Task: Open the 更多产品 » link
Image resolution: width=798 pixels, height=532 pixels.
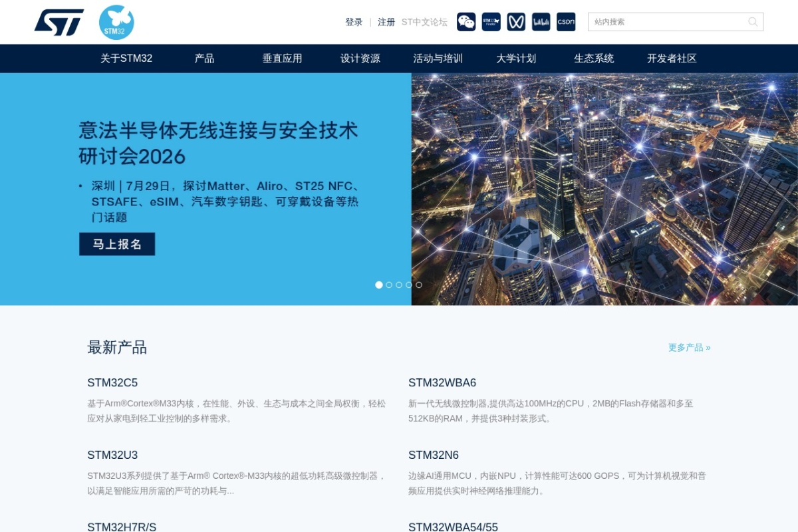Action: coord(689,347)
